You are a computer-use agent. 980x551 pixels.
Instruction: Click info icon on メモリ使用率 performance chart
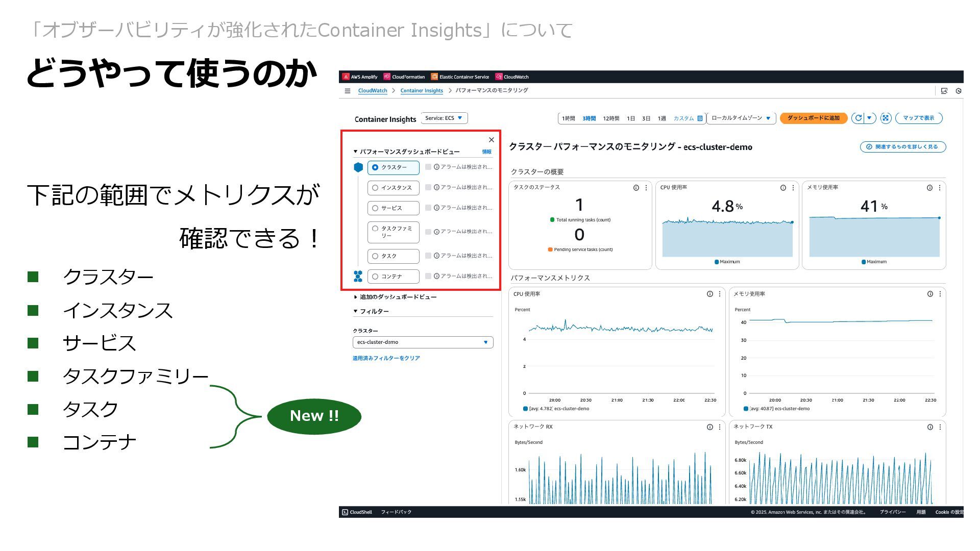[930, 294]
